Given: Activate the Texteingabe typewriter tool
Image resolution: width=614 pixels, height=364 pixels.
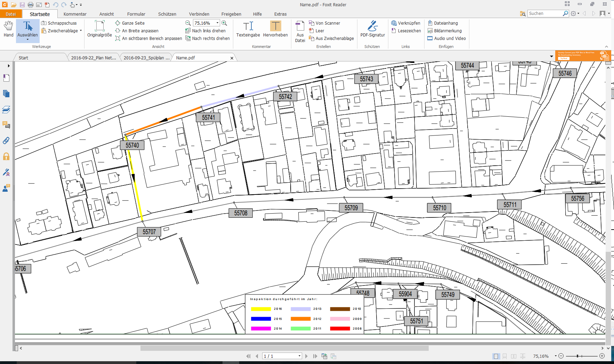Looking at the screenshot, I should tap(248, 29).
